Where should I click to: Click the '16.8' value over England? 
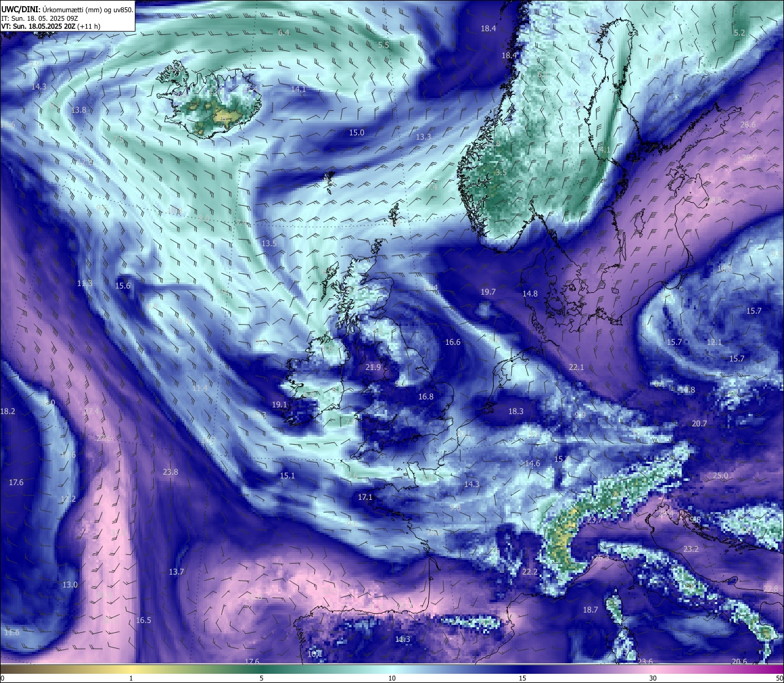[426, 397]
